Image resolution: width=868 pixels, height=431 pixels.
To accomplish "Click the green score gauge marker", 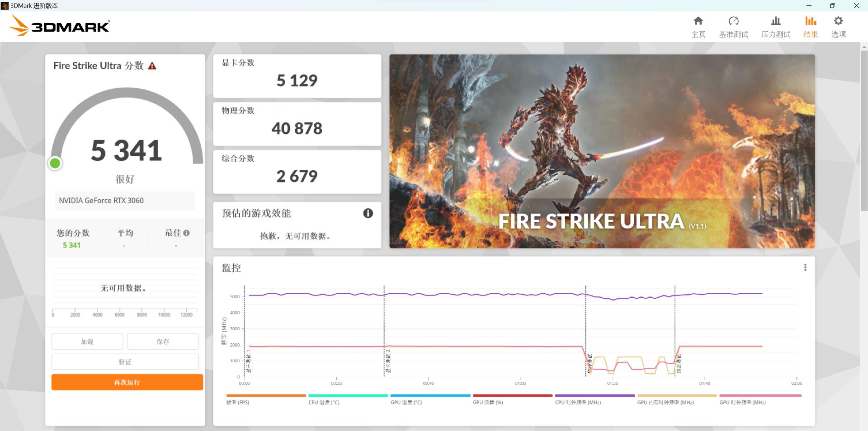I will point(55,163).
